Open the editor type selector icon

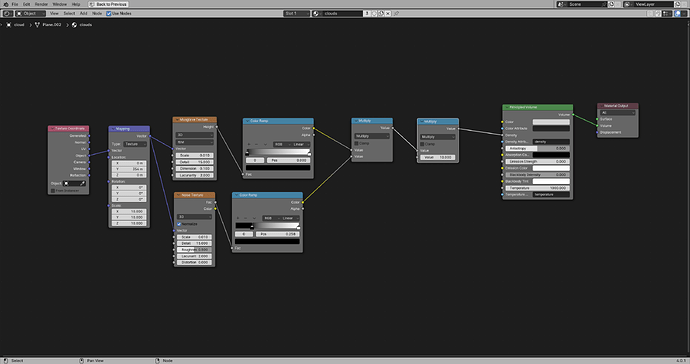tap(7, 14)
